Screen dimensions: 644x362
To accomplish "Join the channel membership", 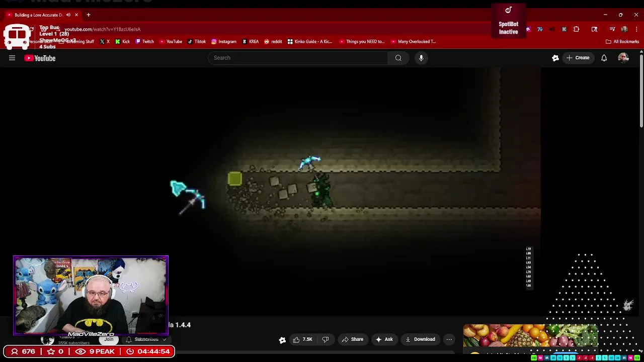I will point(109,339).
